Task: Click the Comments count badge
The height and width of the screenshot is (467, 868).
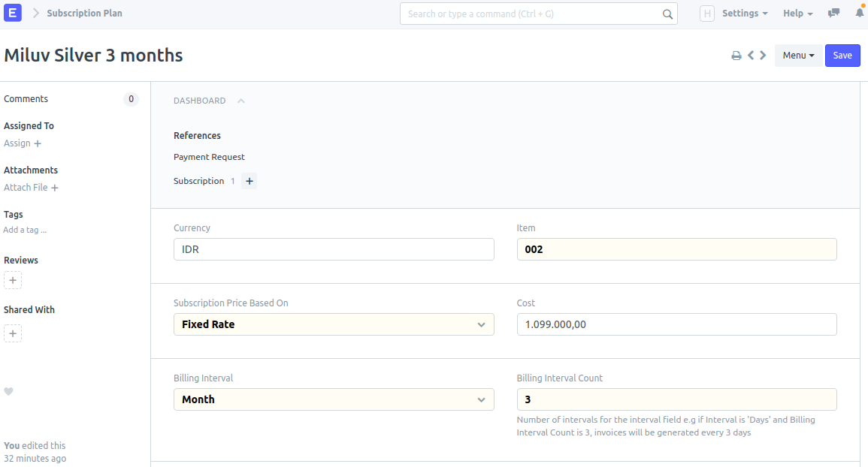Action: (x=132, y=99)
